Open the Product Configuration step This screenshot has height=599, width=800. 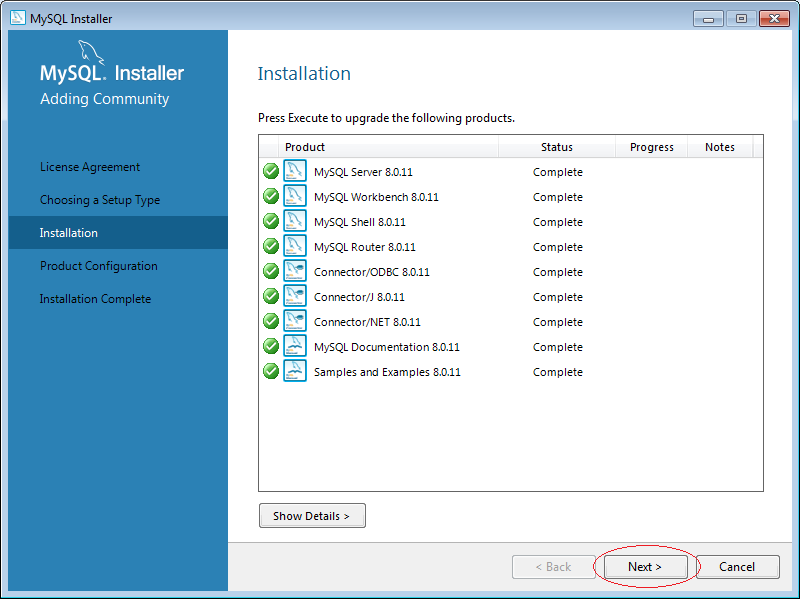tap(99, 266)
